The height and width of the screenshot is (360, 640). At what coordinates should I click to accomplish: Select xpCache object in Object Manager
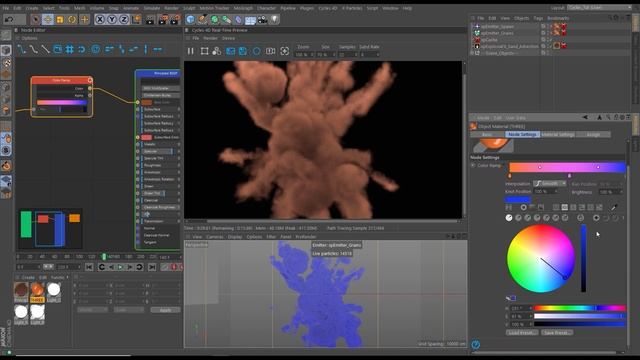(489, 40)
